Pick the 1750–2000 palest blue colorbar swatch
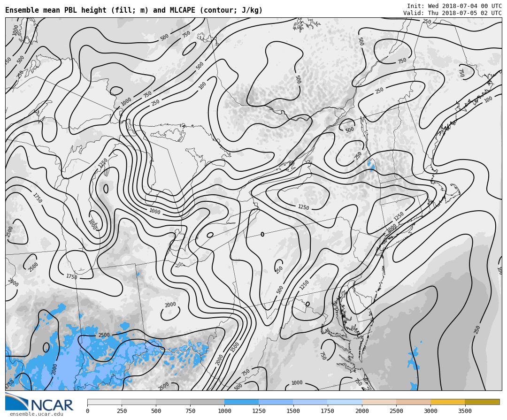Image resolution: width=507 pixels, height=420 pixels. tap(345, 402)
